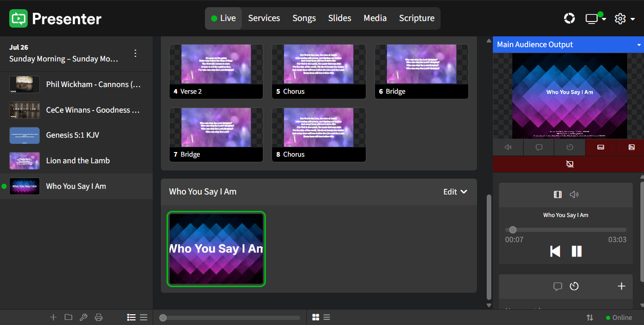Switch service list to detailed thumbnail view
Viewport: 644px width, 325px height.
click(x=131, y=317)
